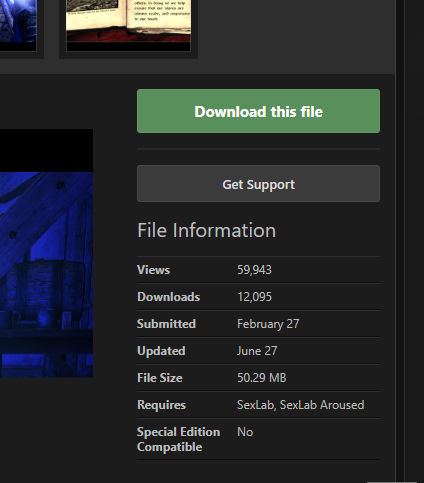Open the book page screenshot thumbnail
The height and width of the screenshot is (483, 424).
point(129,25)
